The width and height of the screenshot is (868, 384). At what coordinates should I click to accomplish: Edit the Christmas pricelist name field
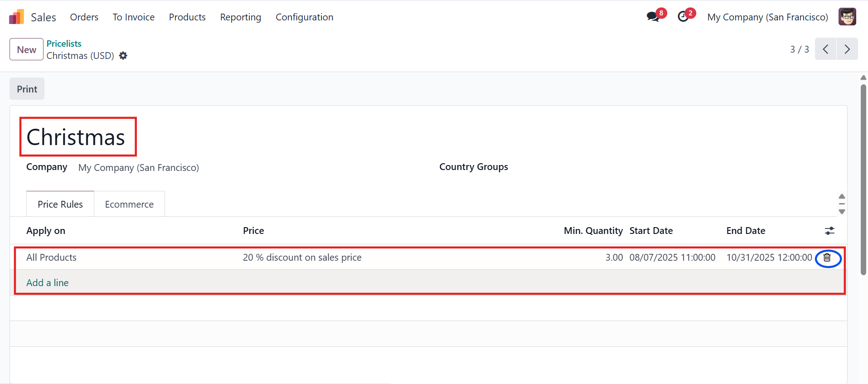76,137
